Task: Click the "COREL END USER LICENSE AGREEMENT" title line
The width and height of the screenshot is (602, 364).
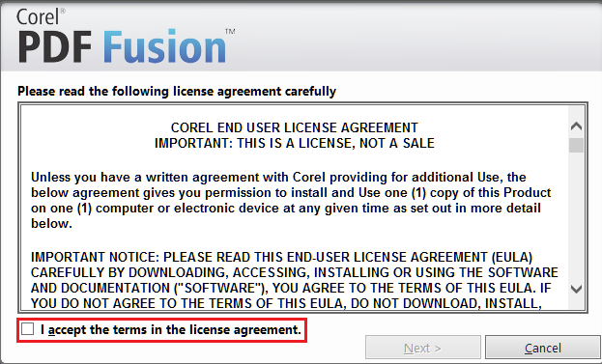Action: (x=294, y=127)
